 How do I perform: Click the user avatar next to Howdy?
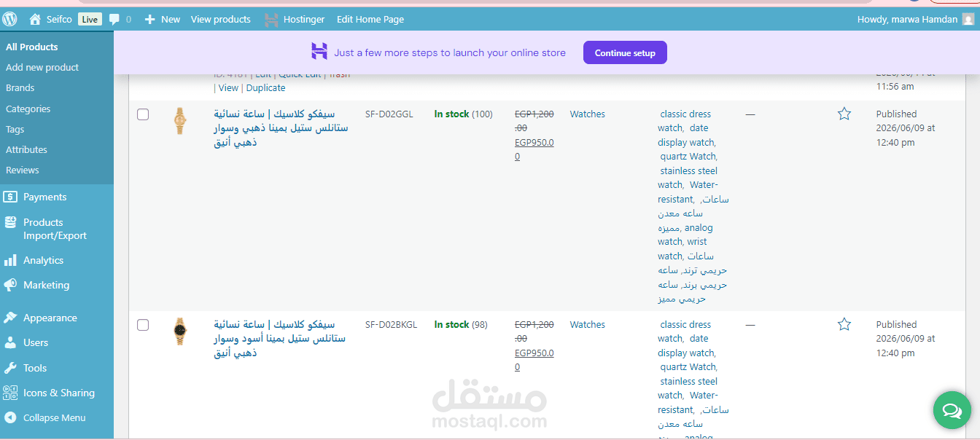tap(968, 20)
